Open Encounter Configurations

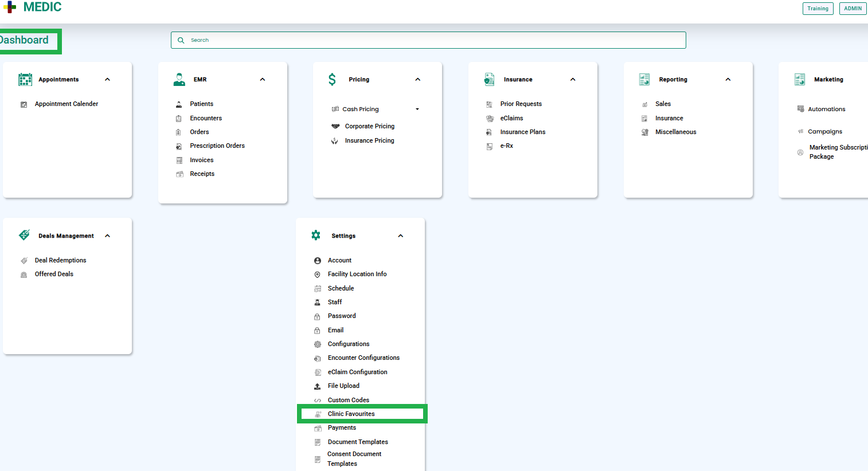point(363,358)
